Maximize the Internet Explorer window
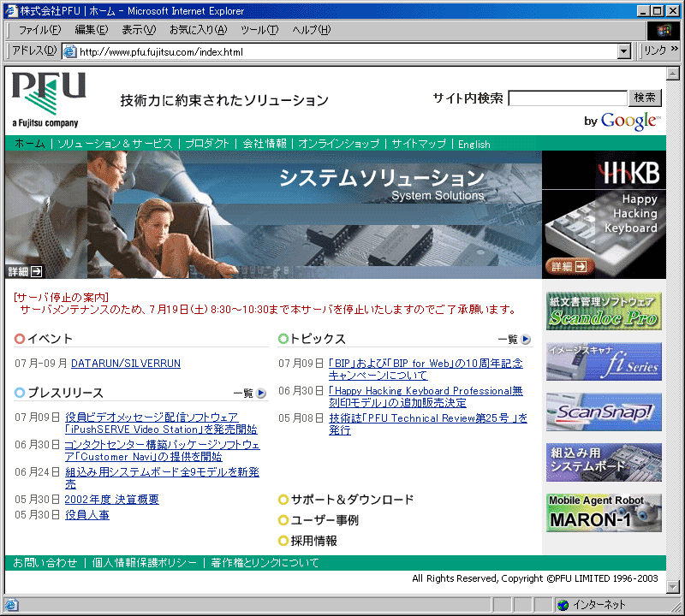Screen dimensions: 685x616 pyautogui.click(x=657, y=11)
